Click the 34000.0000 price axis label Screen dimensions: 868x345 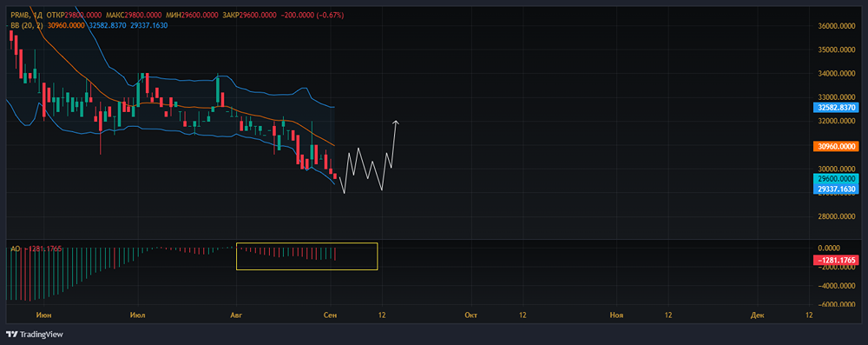point(836,74)
